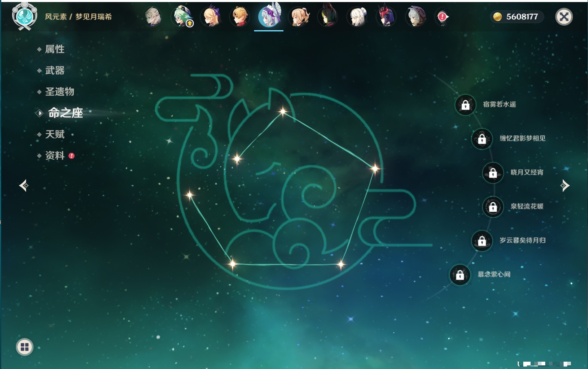The image size is (588, 369).
Task: Switch to Fischl's blonde purple-bow portrait
Action: point(211,17)
